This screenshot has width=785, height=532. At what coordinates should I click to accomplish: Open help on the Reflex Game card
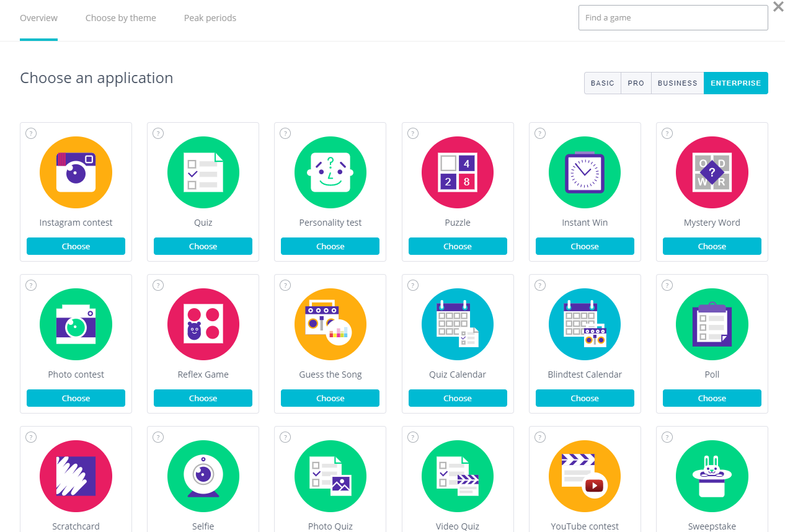coord(158,285)
